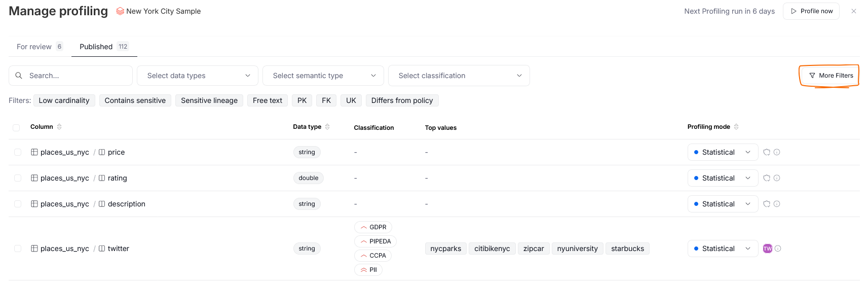Click the Profile now button
Screen dimensions: 868x284
pyautogui.click(x=811, y=11)
